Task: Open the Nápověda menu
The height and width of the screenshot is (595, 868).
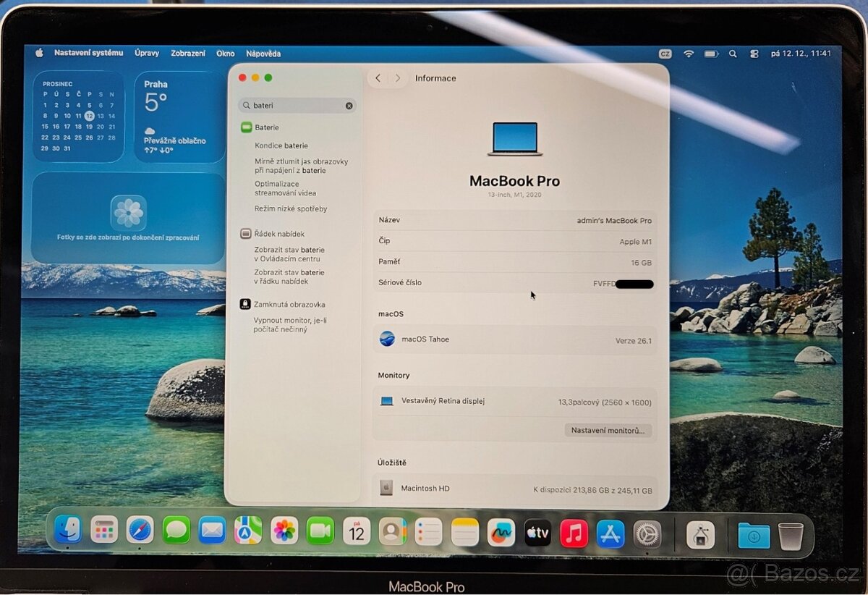Action: click(263, 53)
